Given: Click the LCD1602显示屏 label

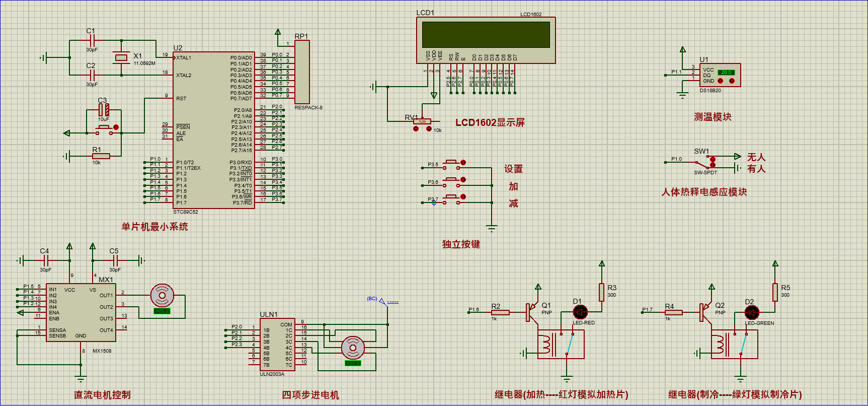Looking at the screenshot, I should pos(490,122).
